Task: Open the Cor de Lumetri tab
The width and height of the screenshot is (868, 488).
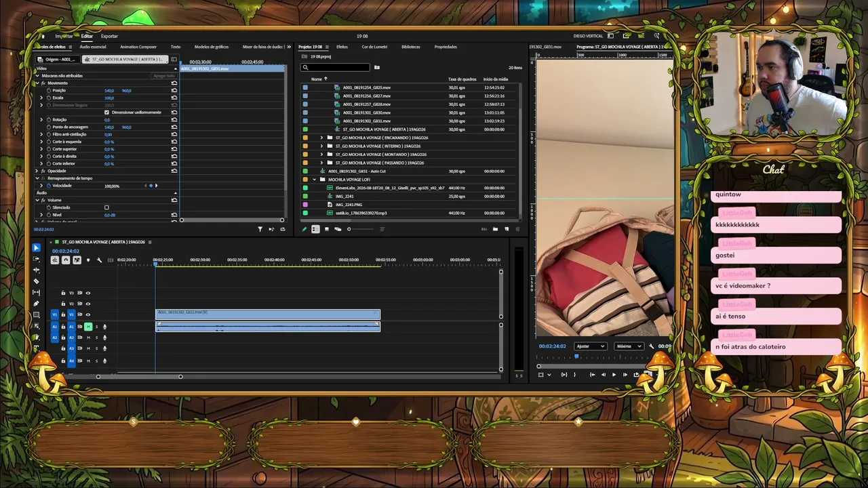Action: [374, 47]
